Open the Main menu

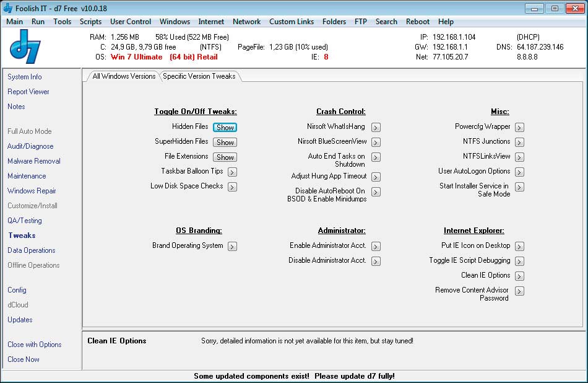click(15, 22)
